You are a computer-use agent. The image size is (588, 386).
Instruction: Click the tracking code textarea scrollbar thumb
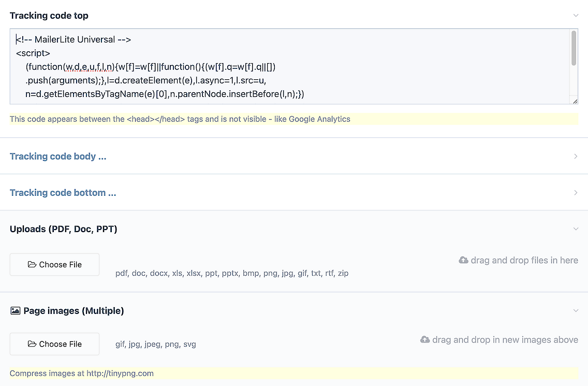574,49
